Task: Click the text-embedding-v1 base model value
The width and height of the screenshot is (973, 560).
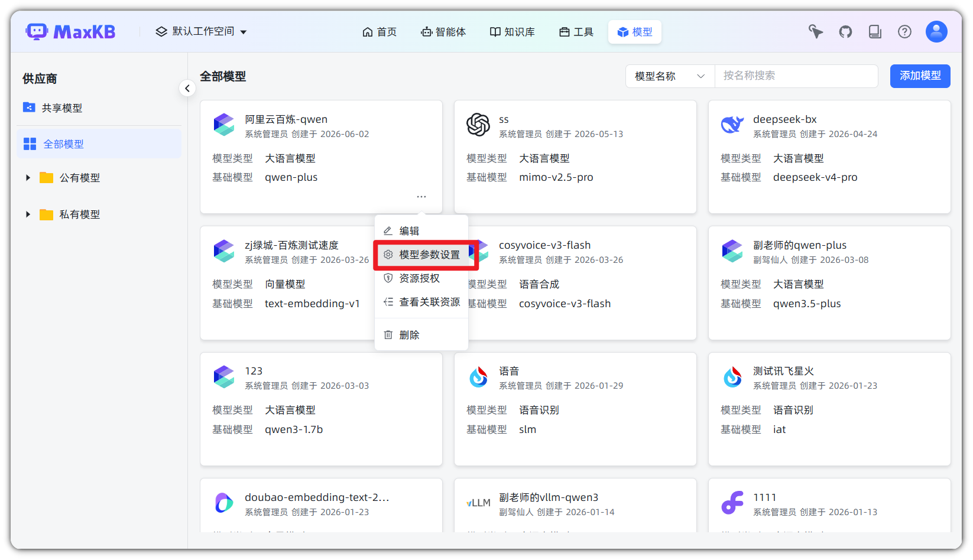Action: coord(312,304)
